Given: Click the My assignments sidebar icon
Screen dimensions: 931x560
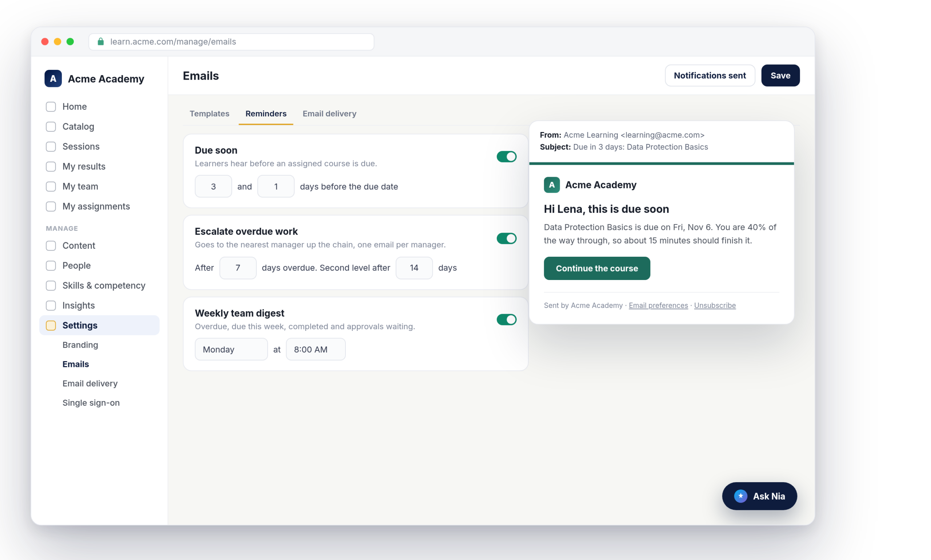Looking at the screenshot, I should coord(51,207).
